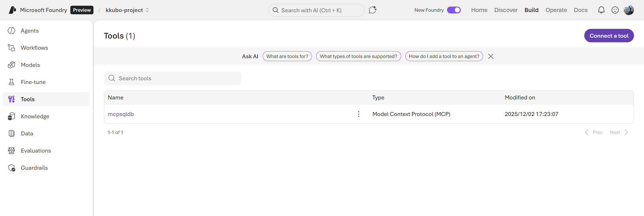Open the Models sidebar label

[30, 65]
